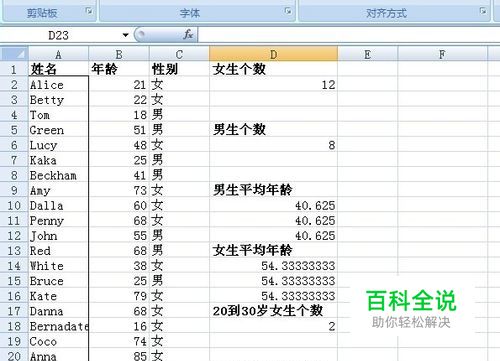Click the name cell Anna
Image resolution: width=500 pixels, height=361 pixels.
point(58,355)
